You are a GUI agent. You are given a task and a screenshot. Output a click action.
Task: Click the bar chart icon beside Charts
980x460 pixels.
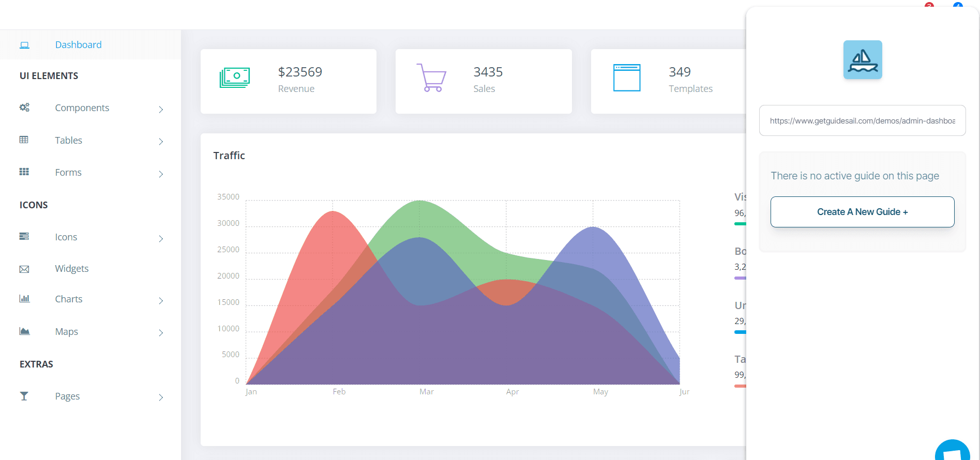click(x=24, y=299)
